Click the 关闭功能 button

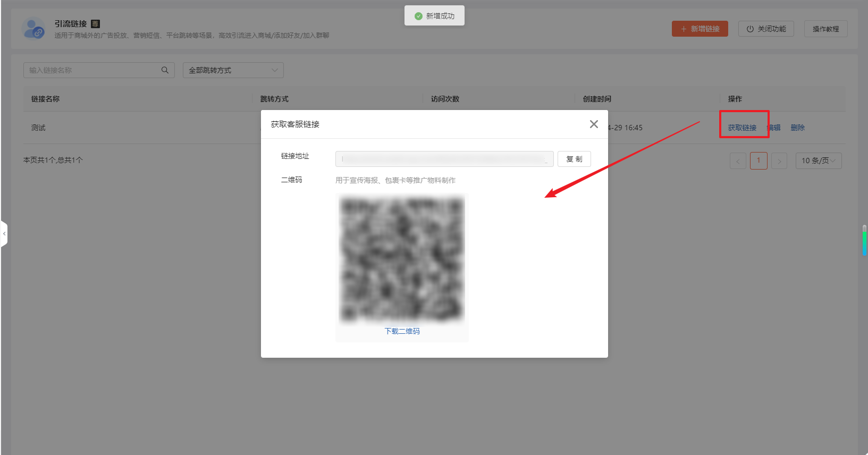(x=766, y=29)
